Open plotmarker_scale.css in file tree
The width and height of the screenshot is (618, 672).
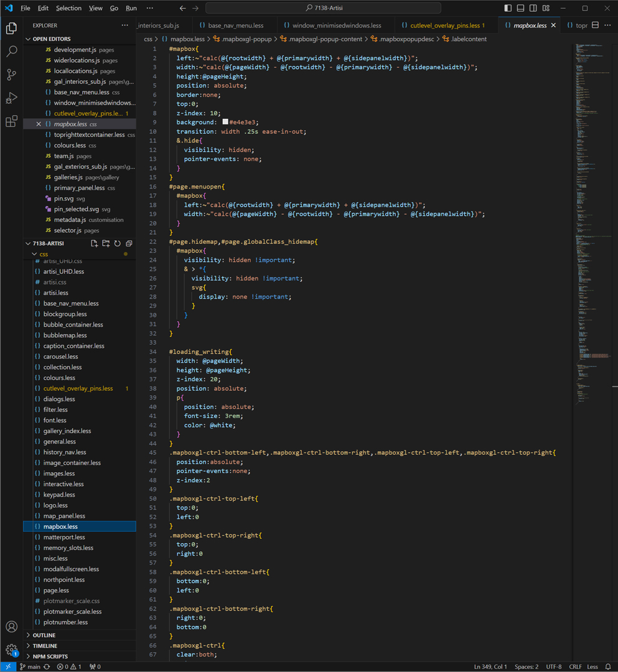(79, 601)
